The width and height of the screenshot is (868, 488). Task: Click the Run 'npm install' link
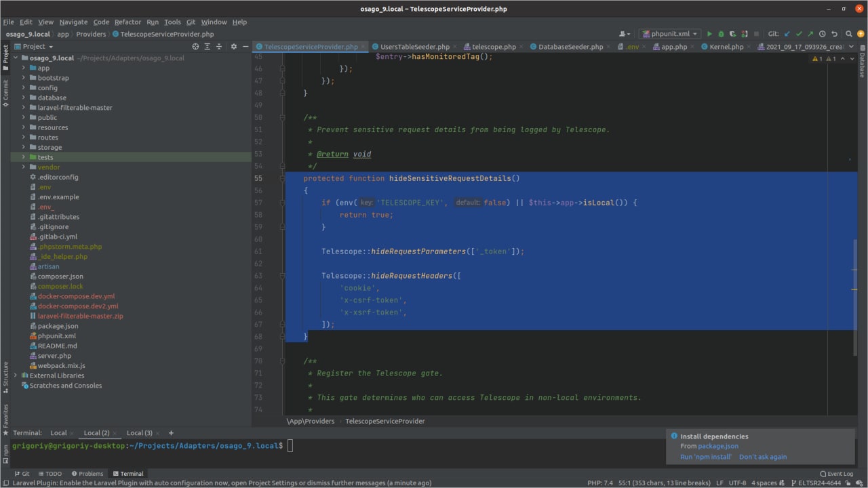(706, 457)
